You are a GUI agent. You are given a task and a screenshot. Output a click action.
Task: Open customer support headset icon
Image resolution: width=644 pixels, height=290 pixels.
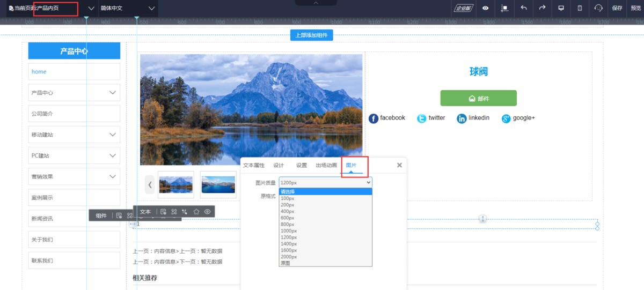(x=598, y=8)
